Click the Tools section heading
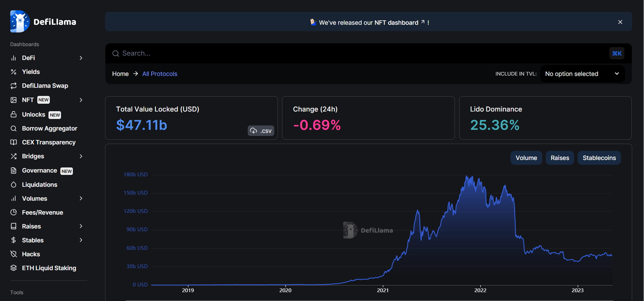Screen dimensions: 644x301 coord(17,293)
